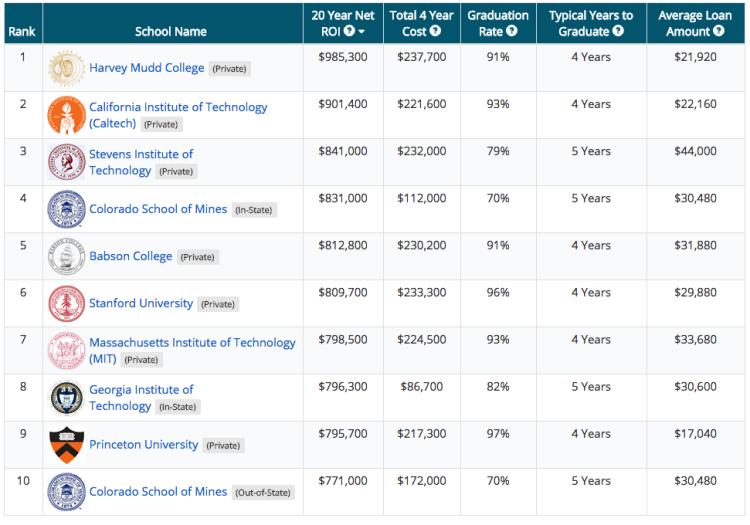Open the Harvey Mudd College link
The height and width of the screenshot is (525, 750).
[146, 68]
